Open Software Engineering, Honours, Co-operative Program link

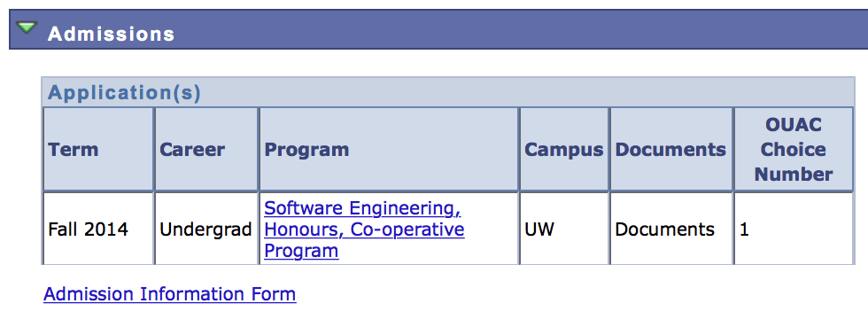pos(364,230)
